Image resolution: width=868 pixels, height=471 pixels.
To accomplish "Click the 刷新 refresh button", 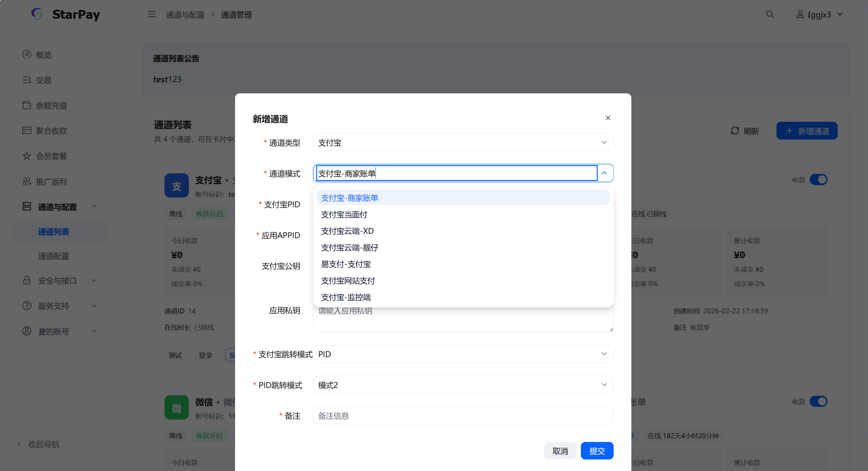I will (x=745, y=131).
